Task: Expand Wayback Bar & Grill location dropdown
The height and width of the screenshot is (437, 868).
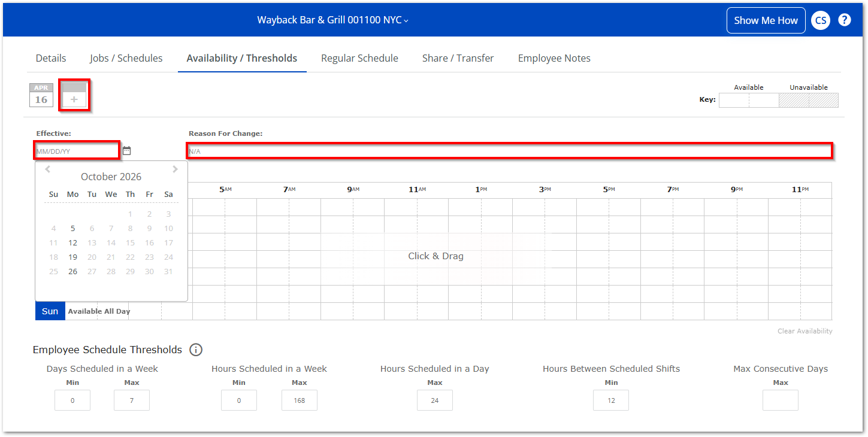Action: tap(333, 20)
